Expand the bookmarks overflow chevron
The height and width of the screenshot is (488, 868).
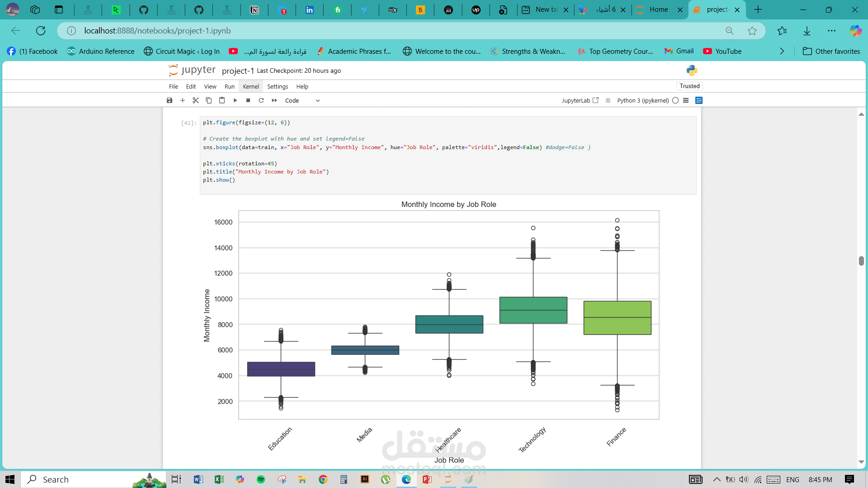coord(782,51)
